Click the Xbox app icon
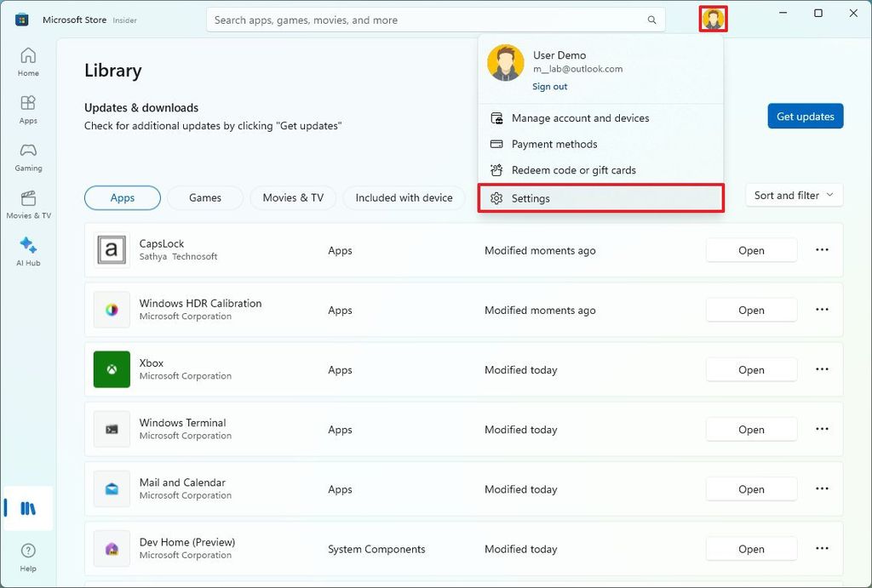The image size is (872, 588). point(112,369)
